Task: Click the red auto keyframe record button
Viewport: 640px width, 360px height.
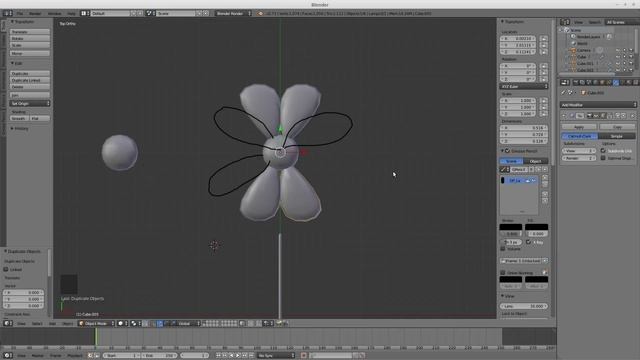Action: 303,356
